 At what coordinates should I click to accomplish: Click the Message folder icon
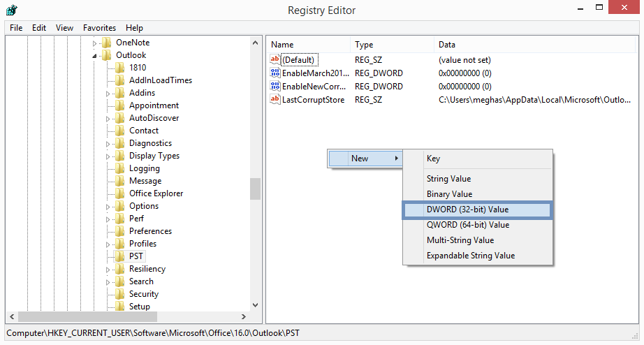pos(119,181)
